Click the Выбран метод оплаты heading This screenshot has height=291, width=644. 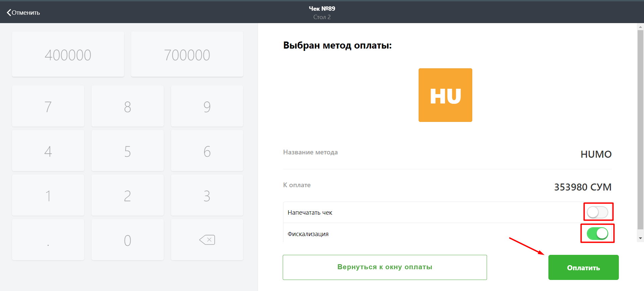337,45
